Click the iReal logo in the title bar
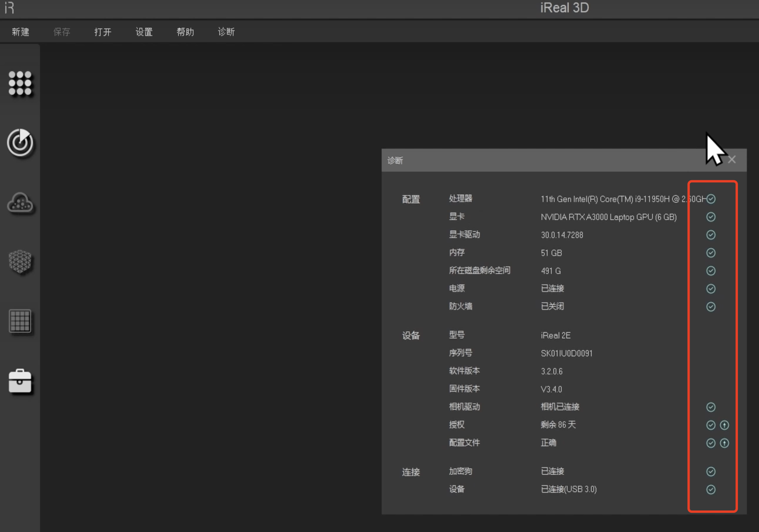 click(9, 7)
